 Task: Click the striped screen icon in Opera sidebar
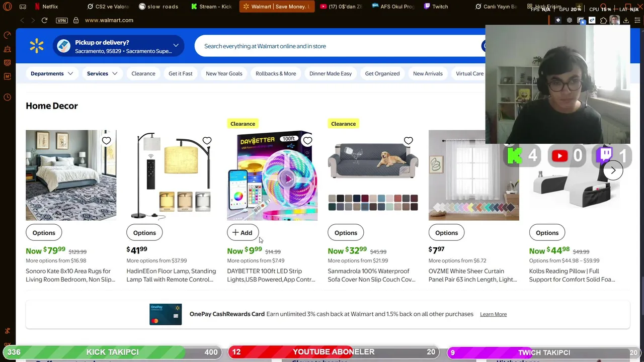7,62
